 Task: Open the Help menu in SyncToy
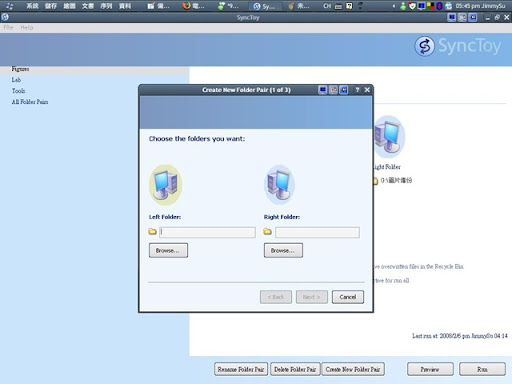pos(27,27)
